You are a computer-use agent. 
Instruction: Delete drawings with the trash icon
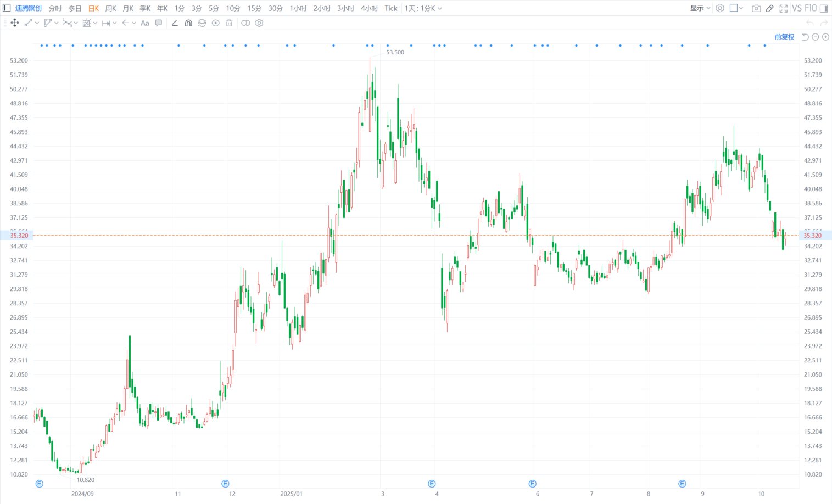[230, 23]
